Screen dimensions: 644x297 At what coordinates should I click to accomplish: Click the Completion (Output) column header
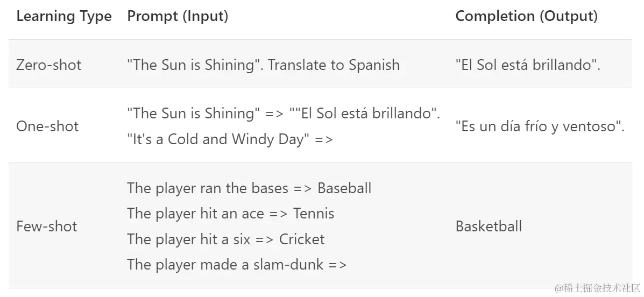click(526, 17)
